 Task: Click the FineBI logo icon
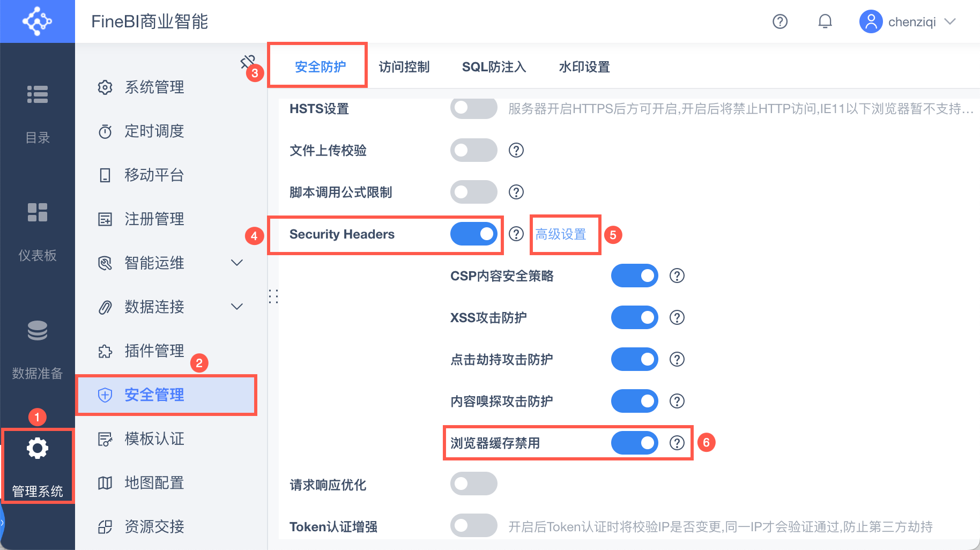click(x=37, y=21)
